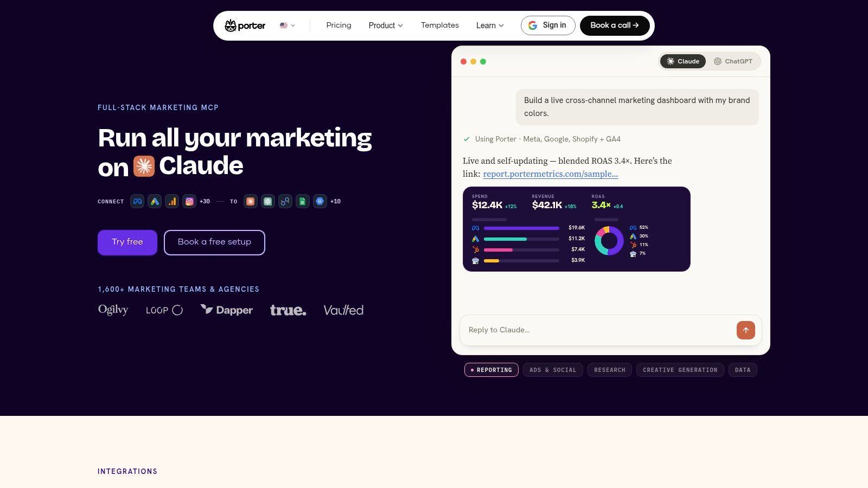Image resolution: width=868 pixels, height=488 pixels.
Task: Click the Book a call button
Action: (x=615, y=25)
